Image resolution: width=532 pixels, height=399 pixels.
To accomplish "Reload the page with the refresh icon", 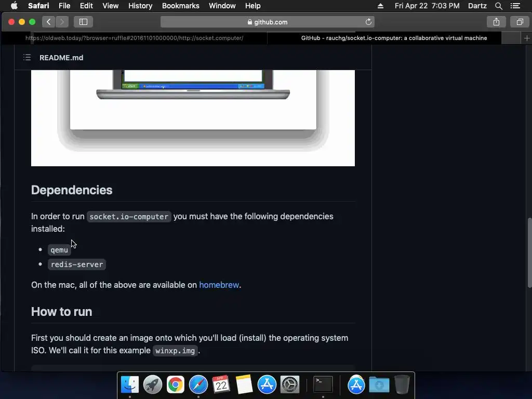I will coord(368,22).
